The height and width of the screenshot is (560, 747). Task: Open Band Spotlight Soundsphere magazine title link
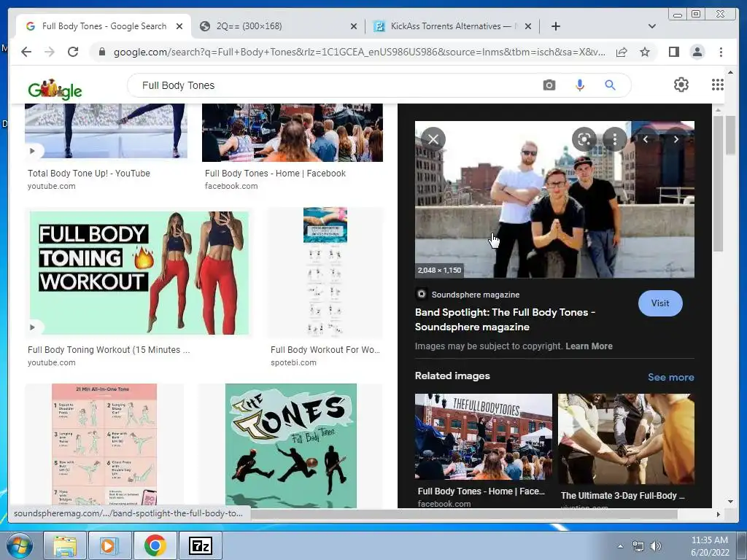point(505,319)
